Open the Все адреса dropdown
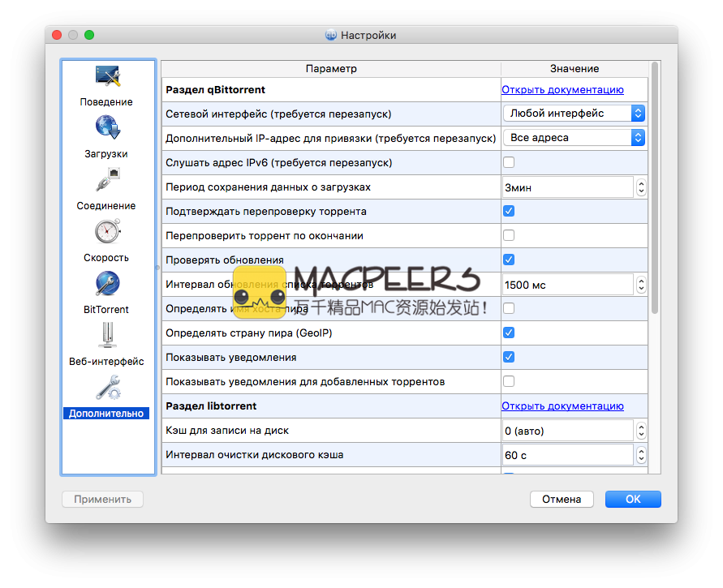The height and width of the screenshot is (588, 723). click(x=574, y=138)
